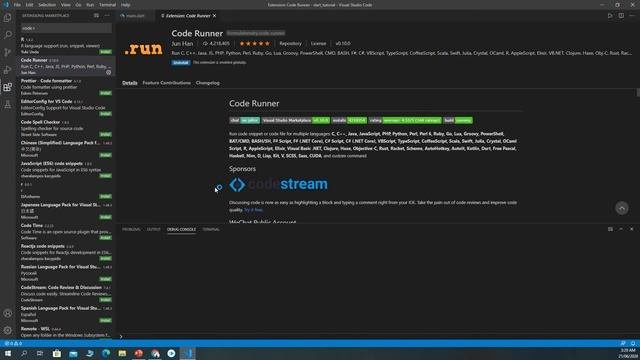Click Install on Prettier - Code formatter
640x360 pixels.
[106, 93]
